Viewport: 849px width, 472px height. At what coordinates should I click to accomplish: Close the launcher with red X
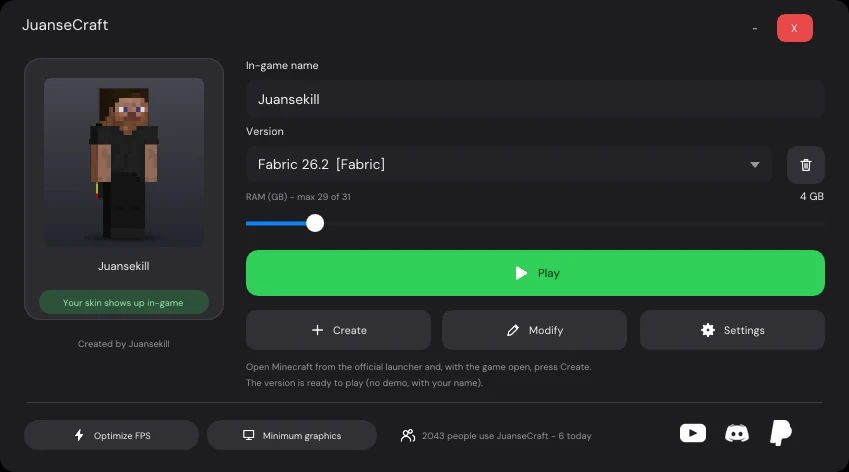[794, 28]
